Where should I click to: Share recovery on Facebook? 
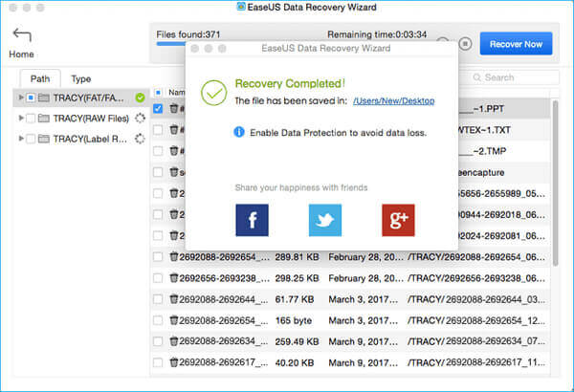click(252, 220)
